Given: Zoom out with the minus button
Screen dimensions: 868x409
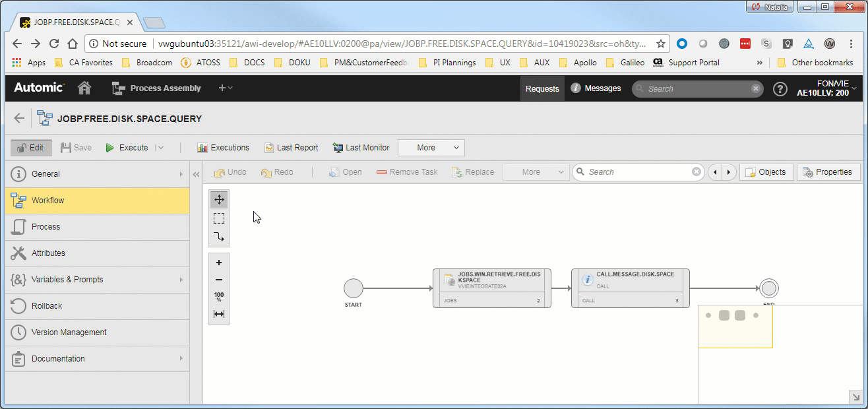Looking at the screenshot, I should [219, 280].
